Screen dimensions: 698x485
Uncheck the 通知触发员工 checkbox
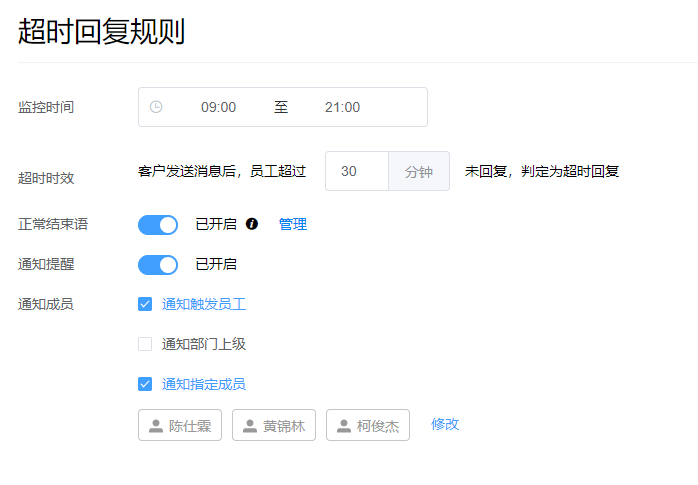pos(145,304)
